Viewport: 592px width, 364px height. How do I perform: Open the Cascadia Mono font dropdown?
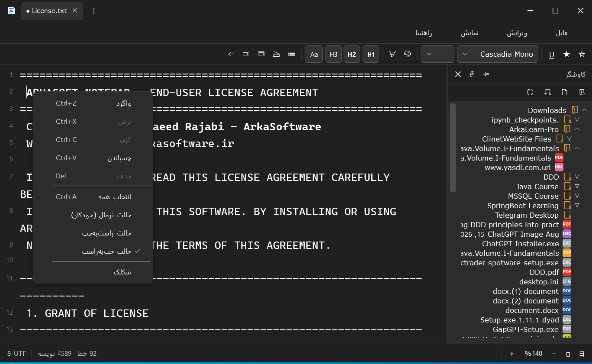coord(498,54)
